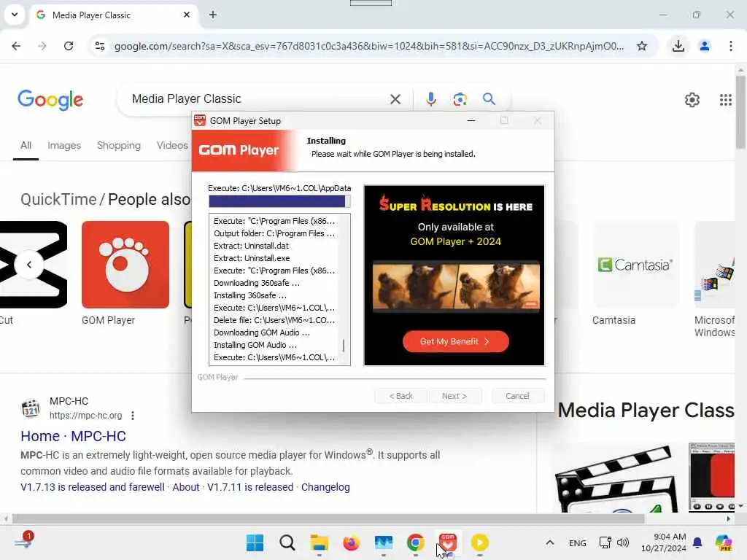
Task: Click the clapperboard Media Player Classic image
Action: point(616,478)
